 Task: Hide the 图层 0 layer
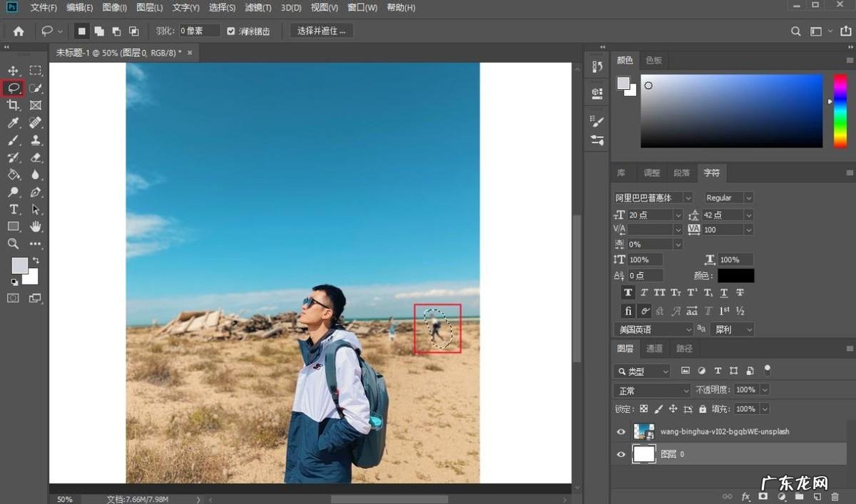tap(621, 454)
